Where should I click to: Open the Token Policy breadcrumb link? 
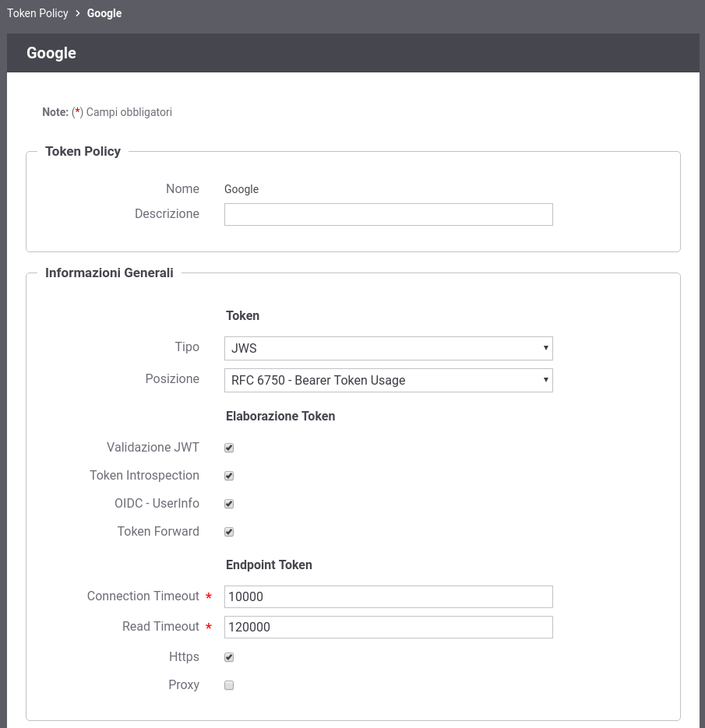click(x=37, y=13)
